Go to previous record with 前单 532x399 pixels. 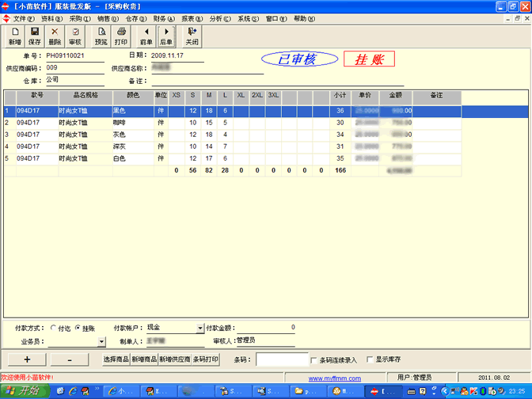click(146, 36)
